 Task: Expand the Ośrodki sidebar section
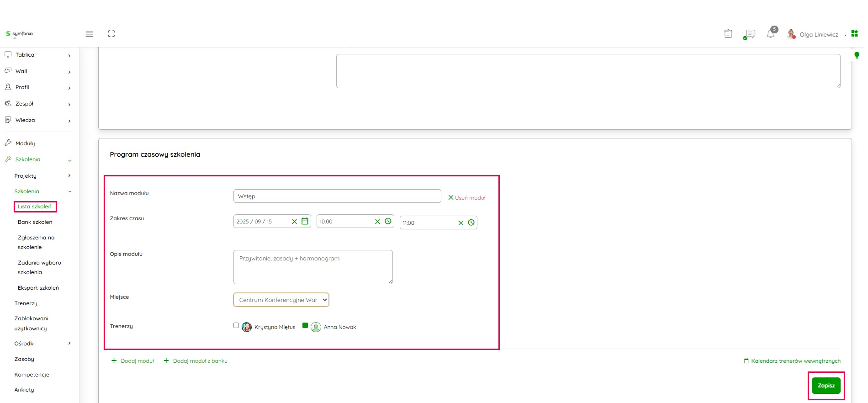click(x=69, y=344)
